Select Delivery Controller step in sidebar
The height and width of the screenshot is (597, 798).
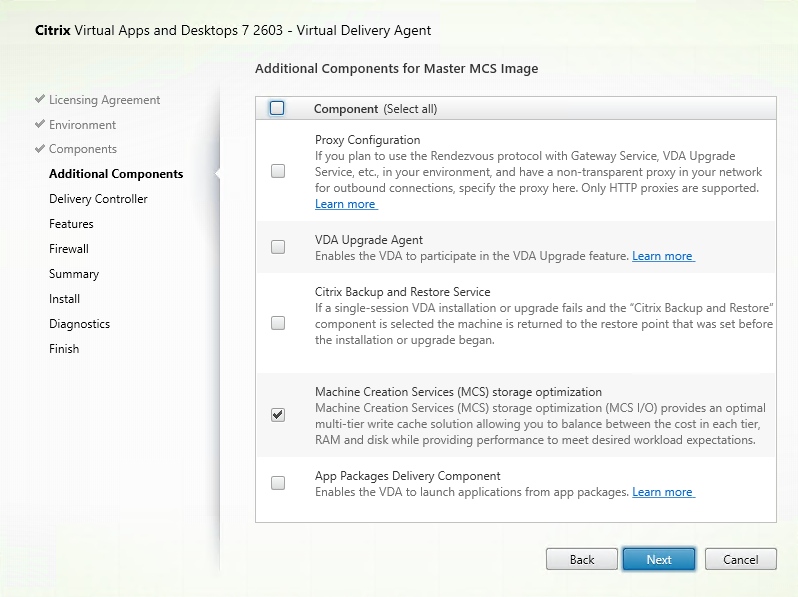tap(98, 199)
